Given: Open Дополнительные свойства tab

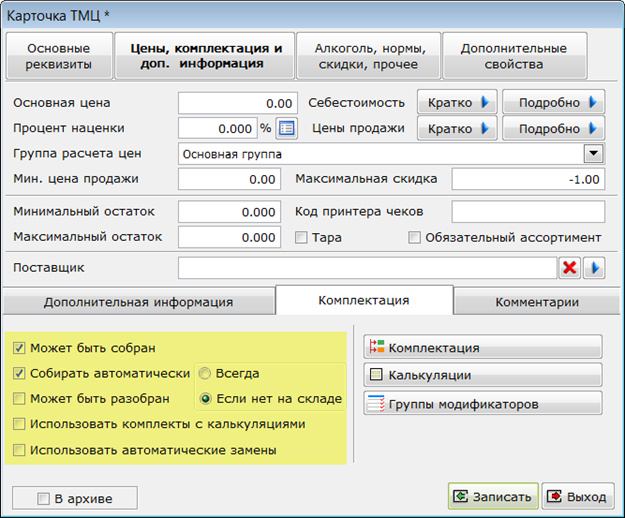Looking at the screenshot, I should click(514, 56).
